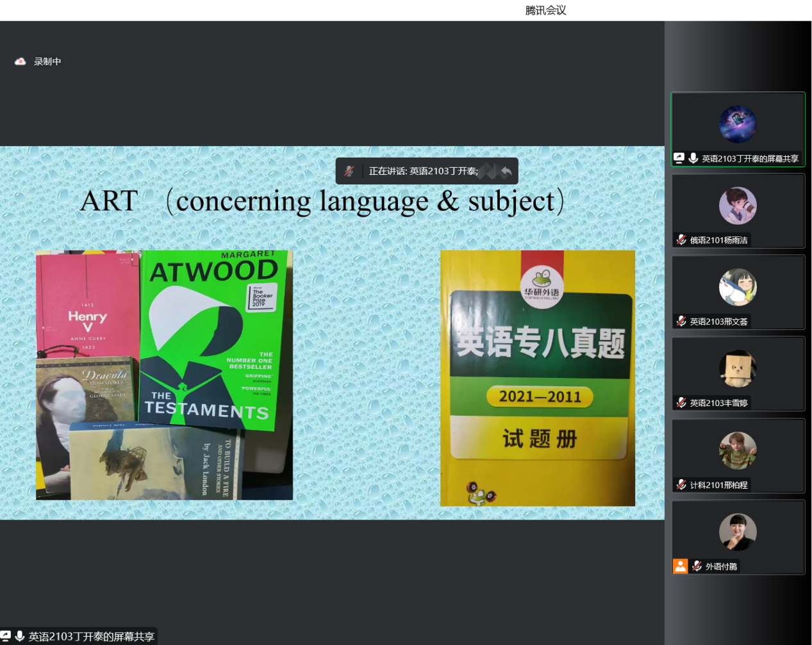Click muted mic icon for 计科2101邢柏程
This screenshot has height=645, width=812.
click(681, 485)
